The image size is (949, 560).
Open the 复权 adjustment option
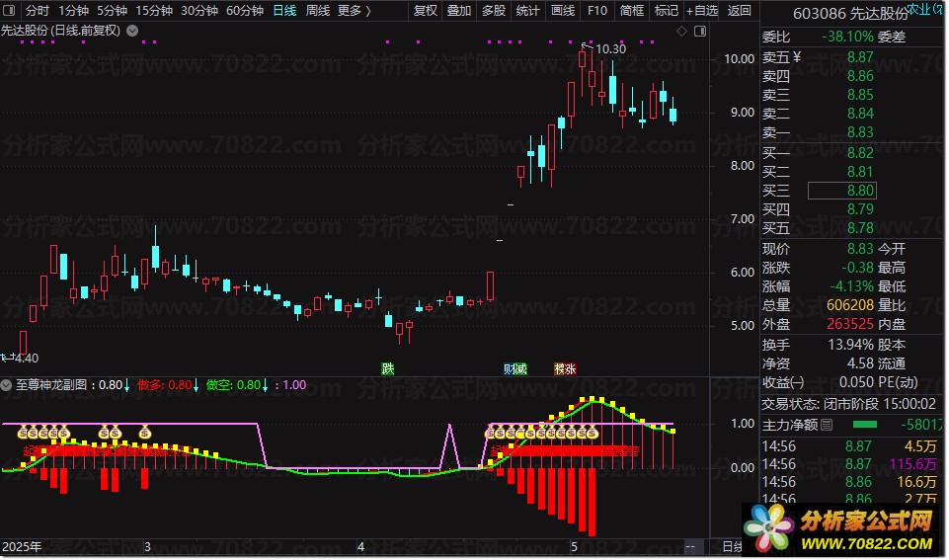pos(425,10)
